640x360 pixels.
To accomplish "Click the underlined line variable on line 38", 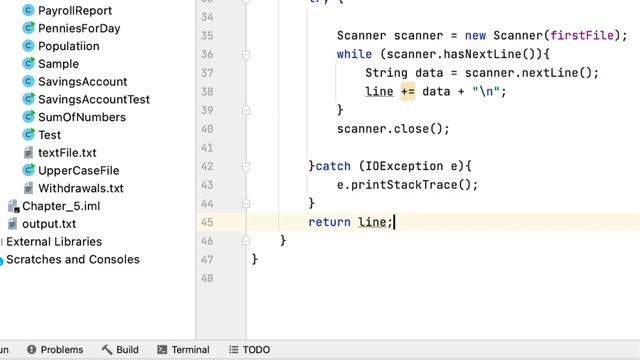I will (x=379, y=91).
